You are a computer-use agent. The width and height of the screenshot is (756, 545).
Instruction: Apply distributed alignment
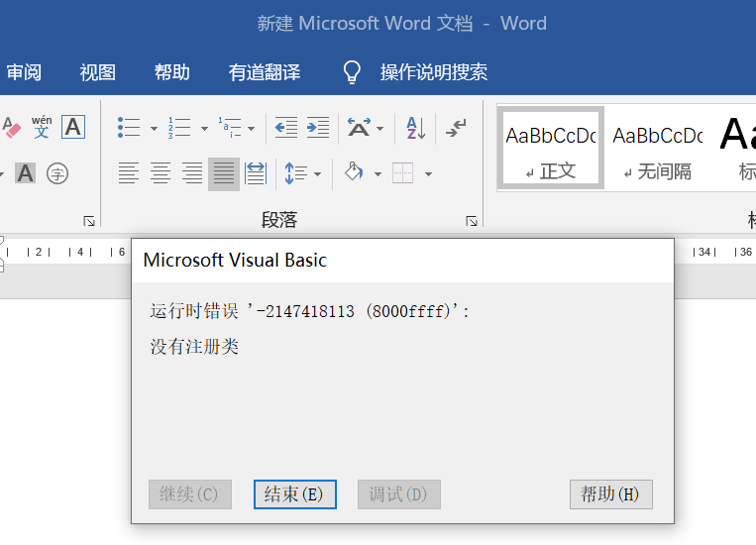(256, 173)
